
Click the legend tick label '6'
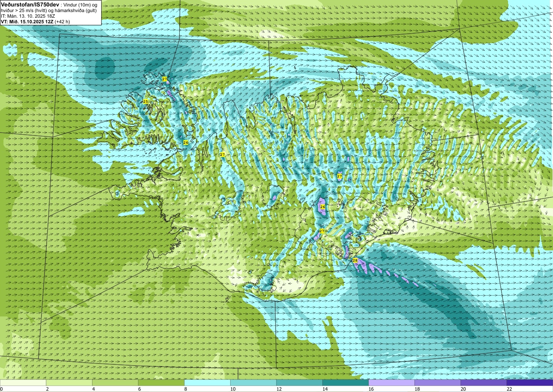click(140, 389)
